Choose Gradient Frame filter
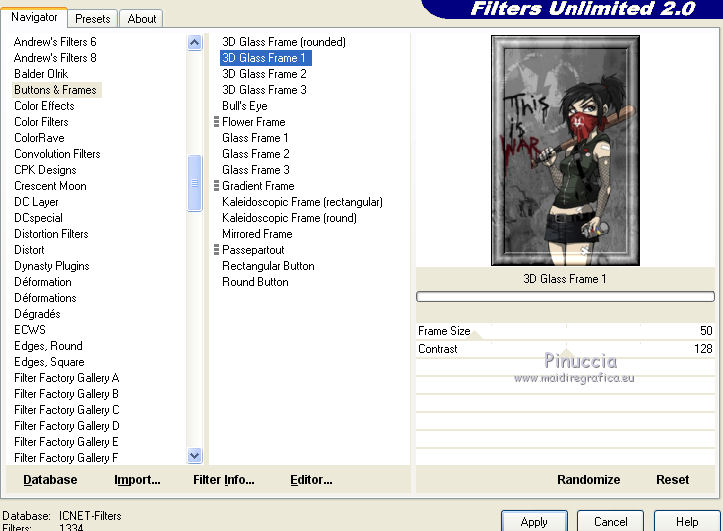Screen dimensions: 723x531 tap(258, 186)
